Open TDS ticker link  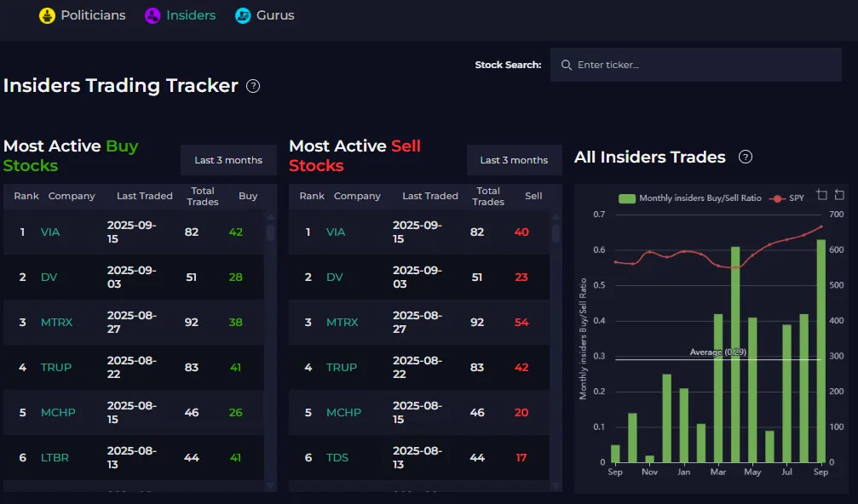(x=337, y=457)
